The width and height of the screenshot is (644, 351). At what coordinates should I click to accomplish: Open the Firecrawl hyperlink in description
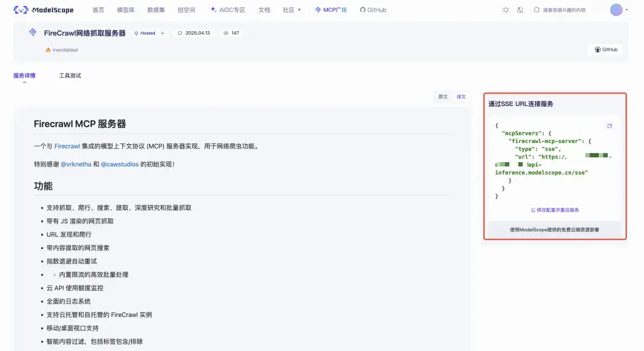click(67, 146)
